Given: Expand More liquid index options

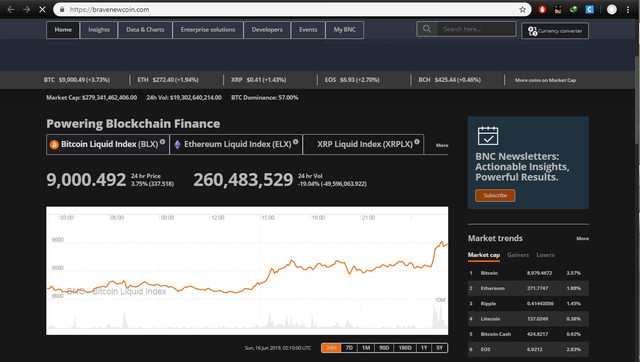Looking at the screenshot, I should [x=442, y=145].
